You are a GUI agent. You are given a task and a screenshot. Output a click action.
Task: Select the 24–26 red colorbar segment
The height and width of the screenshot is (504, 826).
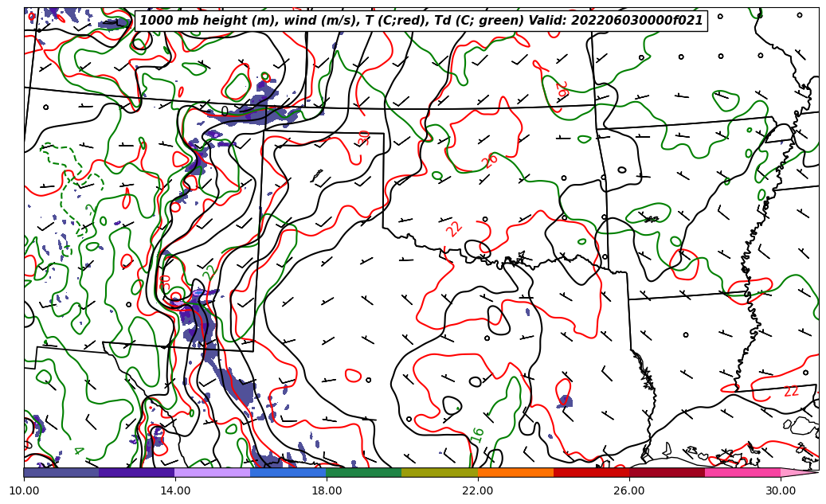pos(592,472)
